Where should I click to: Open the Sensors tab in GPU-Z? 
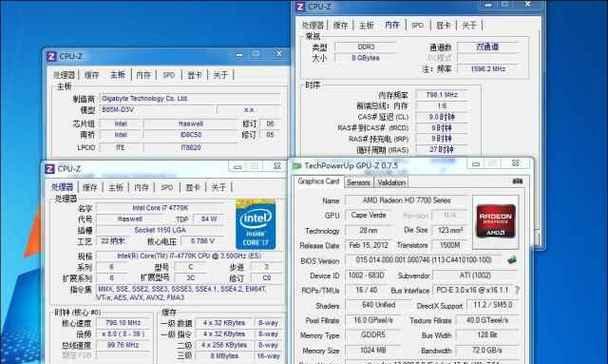click(x=358, y=182)
